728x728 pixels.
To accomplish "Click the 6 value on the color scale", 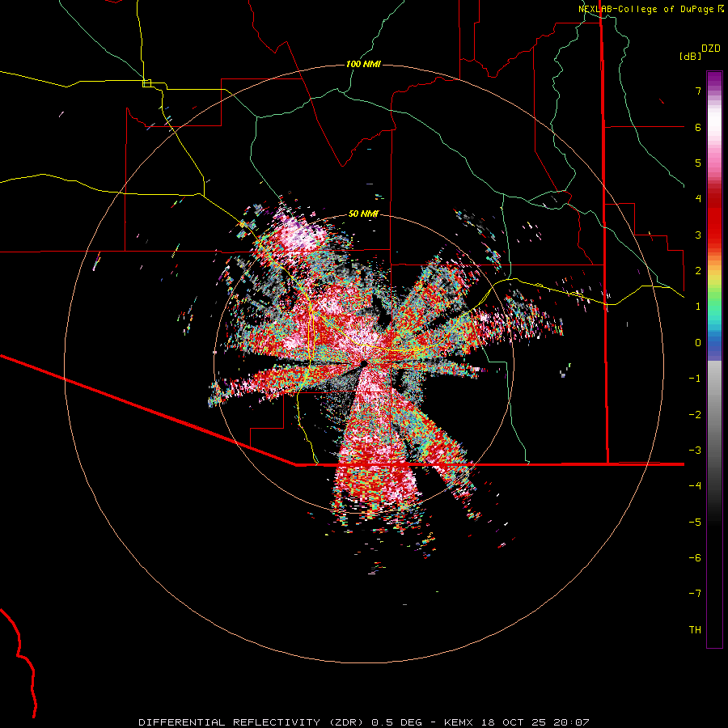I will pyautogui.click(x=698, y=127).
